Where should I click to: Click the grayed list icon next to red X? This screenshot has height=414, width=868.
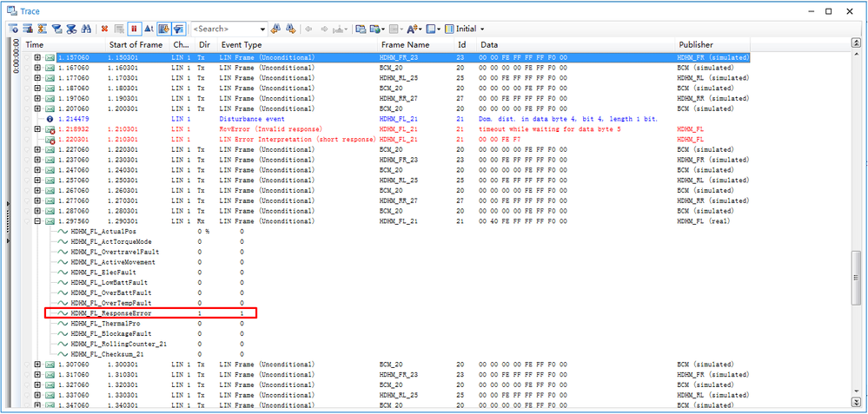[x=119, y=29]
